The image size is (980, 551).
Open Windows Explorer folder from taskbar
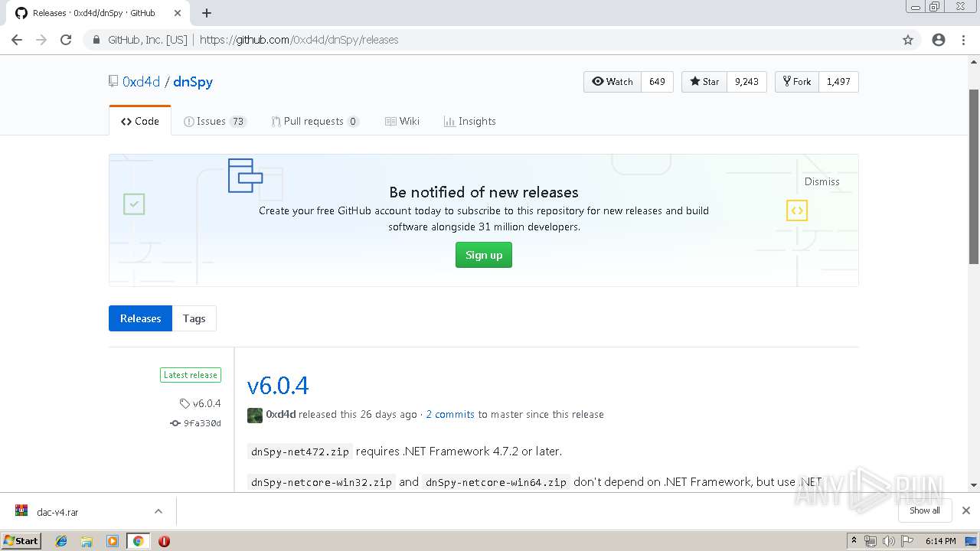(87, 541)
